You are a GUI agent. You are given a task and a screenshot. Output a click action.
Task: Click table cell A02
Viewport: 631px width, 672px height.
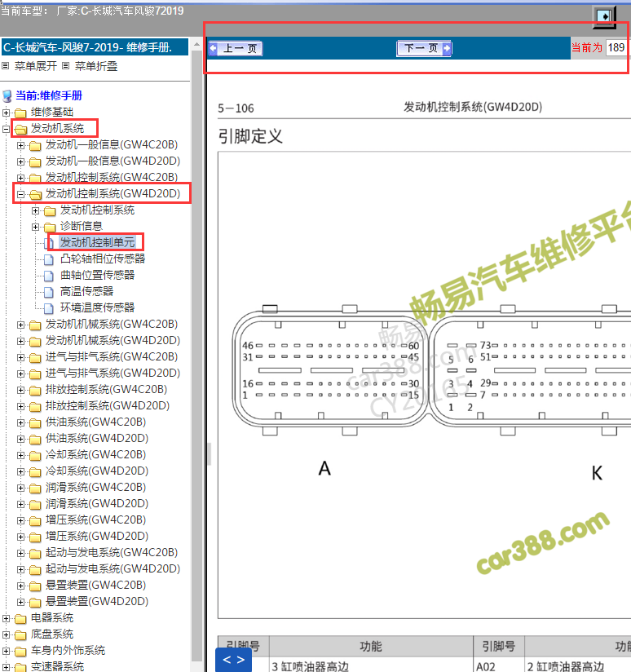(x=499, y=665)
